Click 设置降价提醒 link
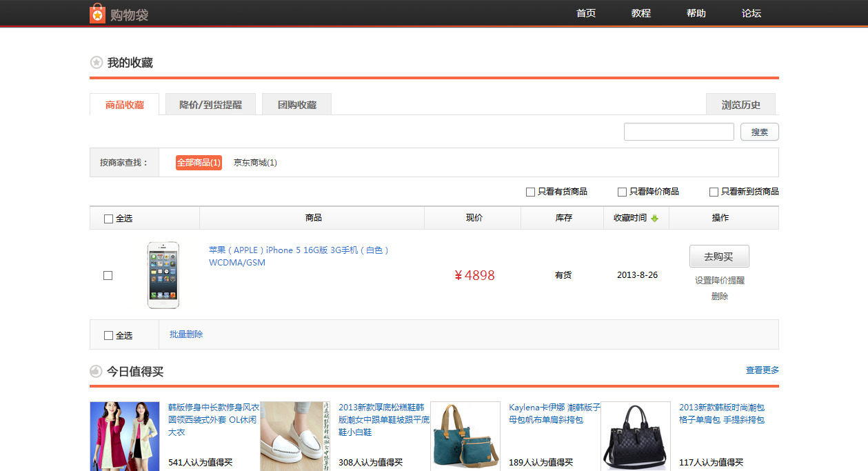The height and width of the screenshot is (471, 868). 720,281
